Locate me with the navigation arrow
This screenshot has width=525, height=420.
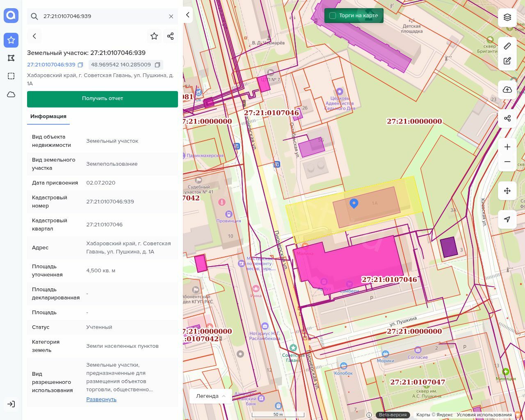point(507,219)
